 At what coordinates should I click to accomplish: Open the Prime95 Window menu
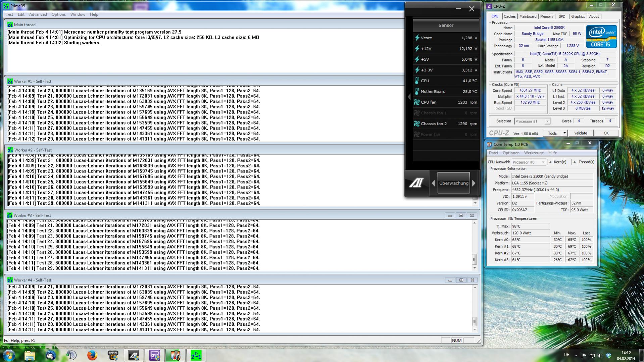click(x=78, y=14)
